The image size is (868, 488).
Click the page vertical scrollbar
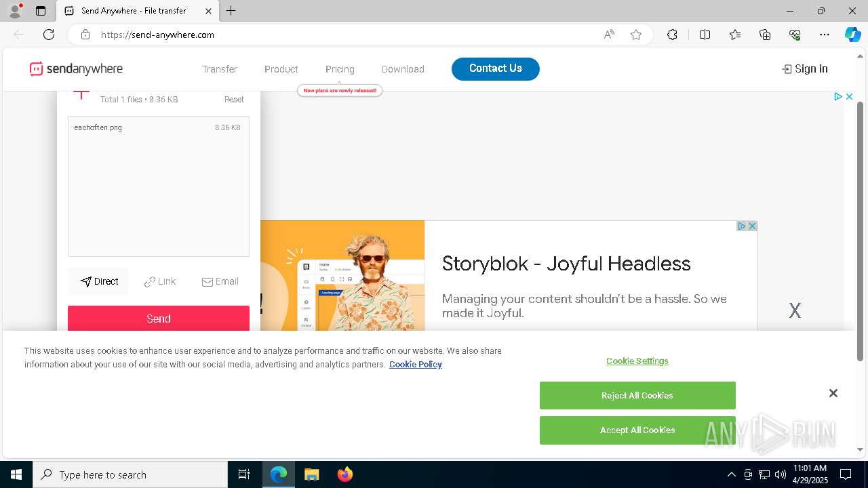click(861, 230)
